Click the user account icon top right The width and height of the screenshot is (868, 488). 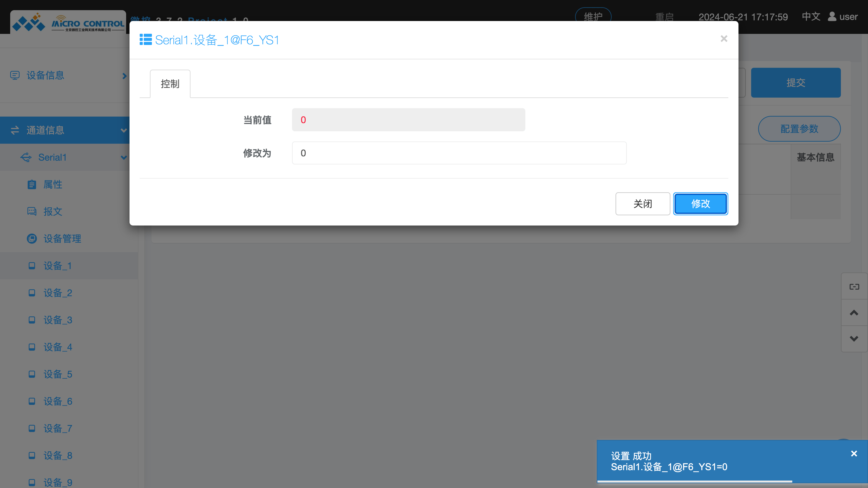[x=831, y=16]
